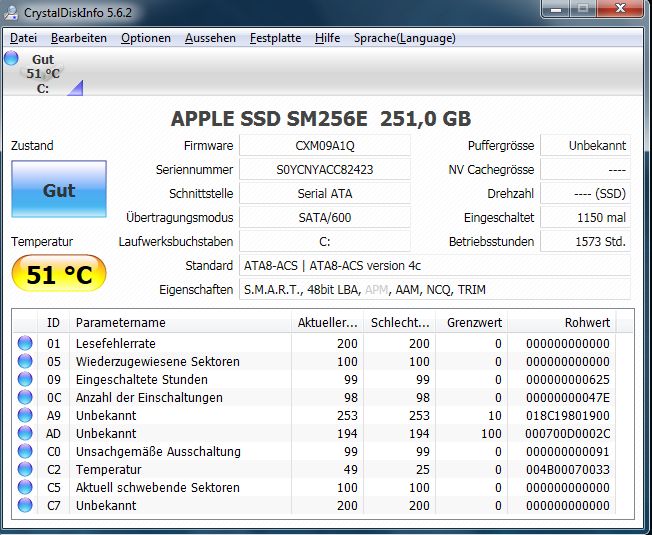Open the Sprache(Language) menu
652x535 pixels.
[405, 38]
